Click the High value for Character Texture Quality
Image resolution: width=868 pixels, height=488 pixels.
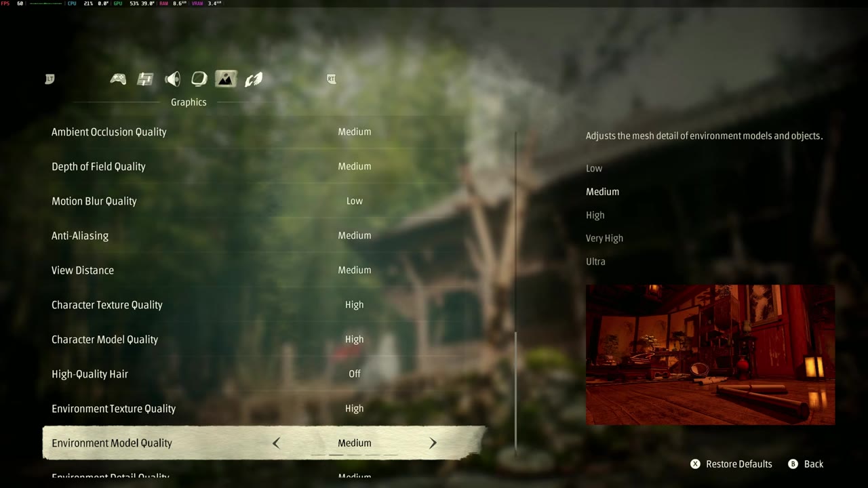[x=355, y=305]
